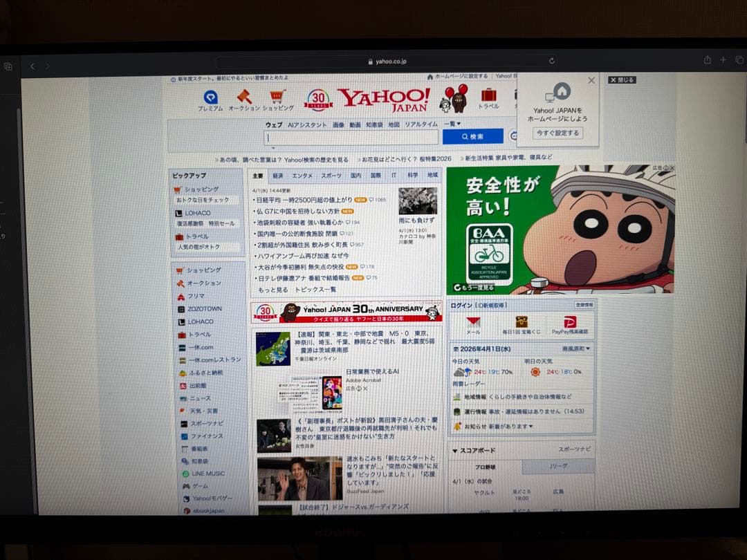The height and width of the screenshot is (560, 747).
Task: Click the yahoo.co.jp address bar
Action: pyautogui.click(x=387, y=61)
